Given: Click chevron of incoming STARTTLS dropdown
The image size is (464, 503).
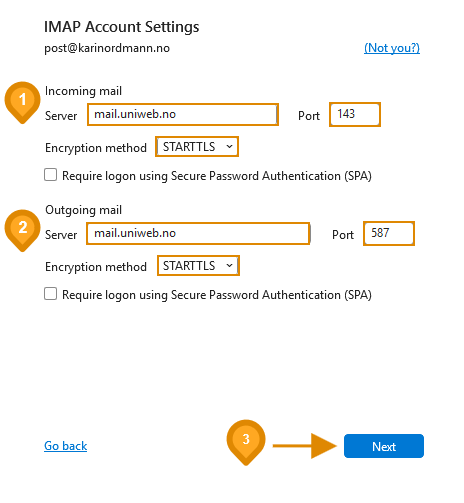Looking at the screenshot, I should (x=229, y=146).
